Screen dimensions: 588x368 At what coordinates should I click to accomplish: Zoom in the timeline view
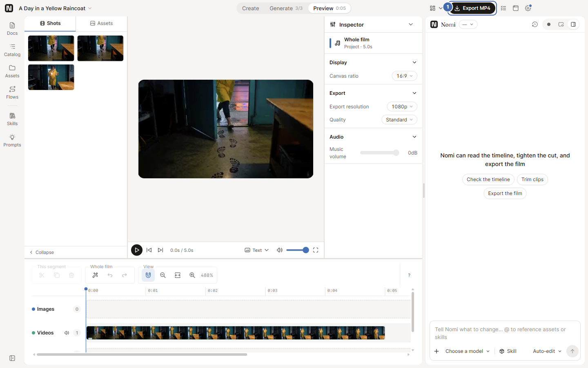[x=192, y=275]
